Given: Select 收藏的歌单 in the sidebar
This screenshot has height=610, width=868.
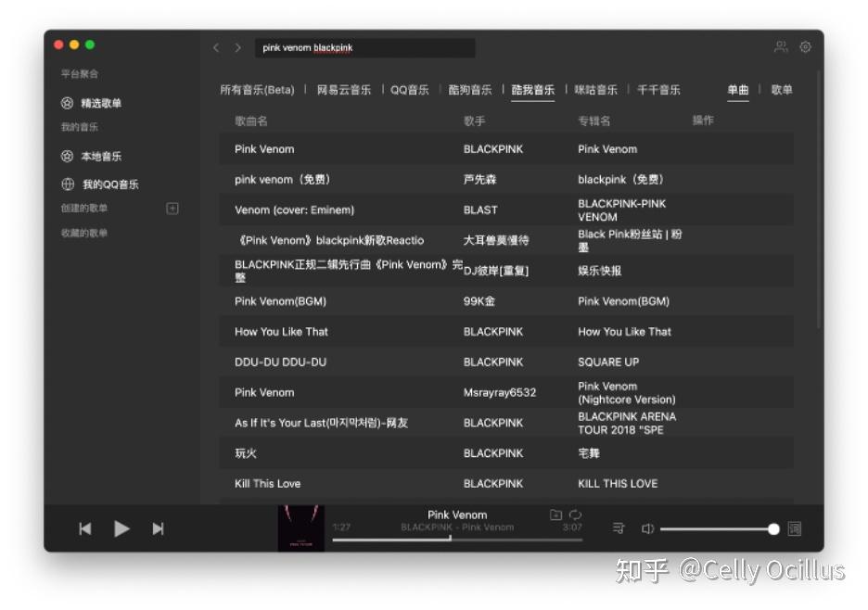Looking at the screenshot, I should coord(83,232).
